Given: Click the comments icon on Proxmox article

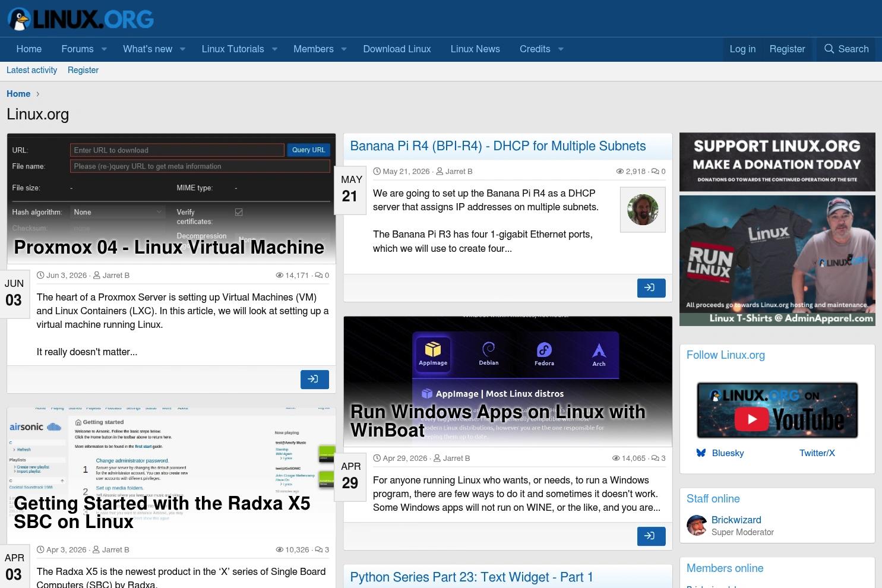Looking at the screenshot, I should click(x=318, y=276).
